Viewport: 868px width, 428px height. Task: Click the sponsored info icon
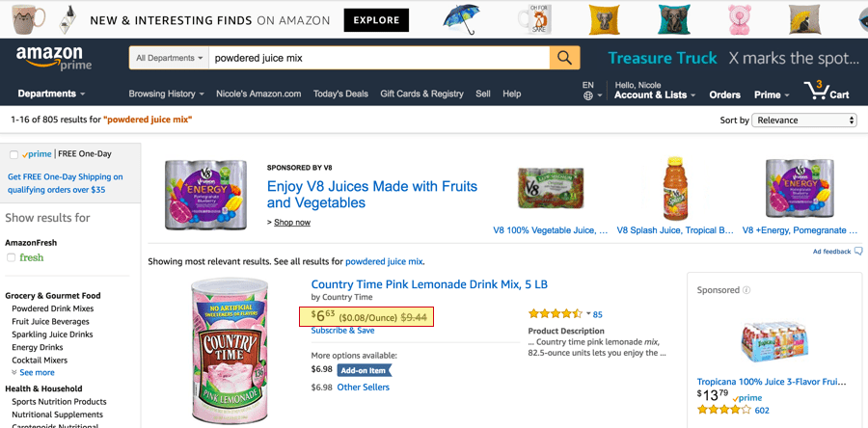click(x=746, y=290)
